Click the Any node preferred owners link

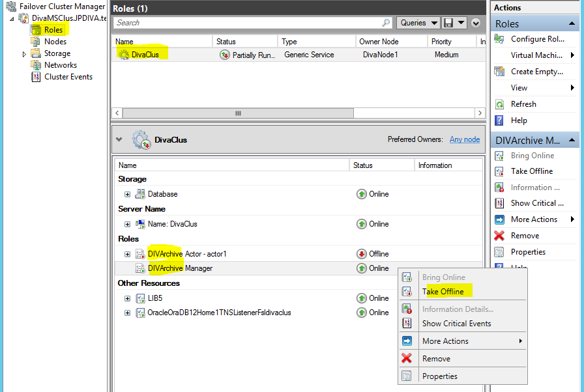465,139
